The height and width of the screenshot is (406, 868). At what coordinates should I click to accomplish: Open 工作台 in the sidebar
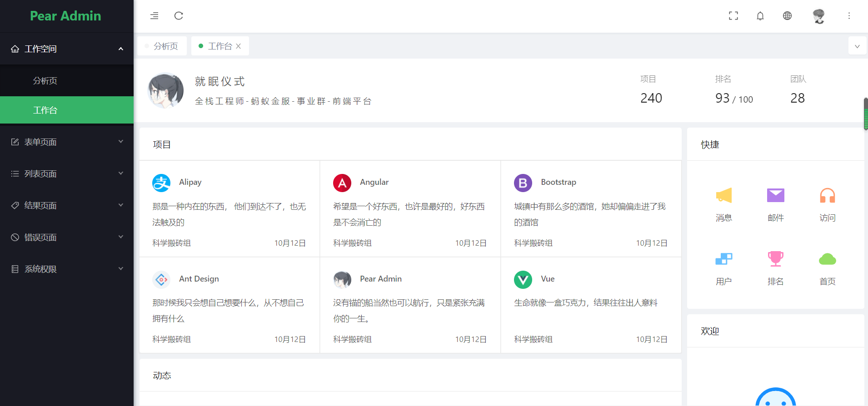click(x=67, y=110)
